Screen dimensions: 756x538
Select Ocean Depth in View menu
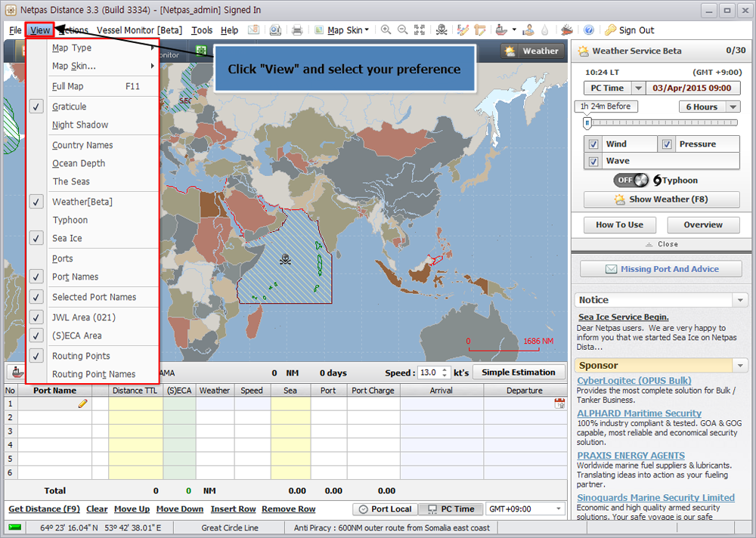[93, 163]
